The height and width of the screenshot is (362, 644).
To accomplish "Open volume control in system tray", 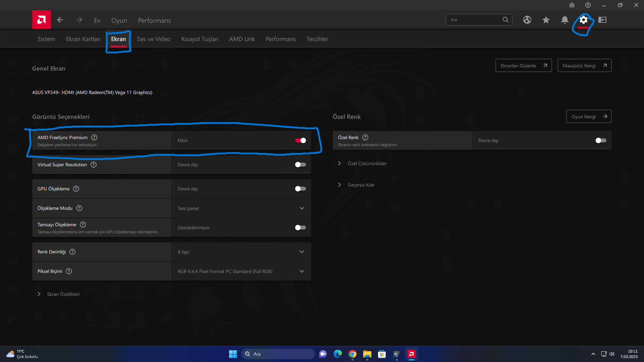I will tap(612, 354).
